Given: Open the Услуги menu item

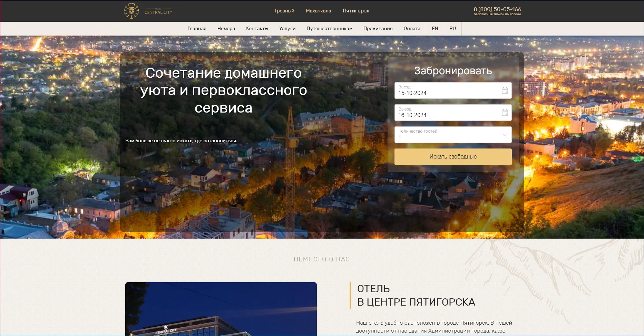Looking at the screenshot, I should 287,28.
